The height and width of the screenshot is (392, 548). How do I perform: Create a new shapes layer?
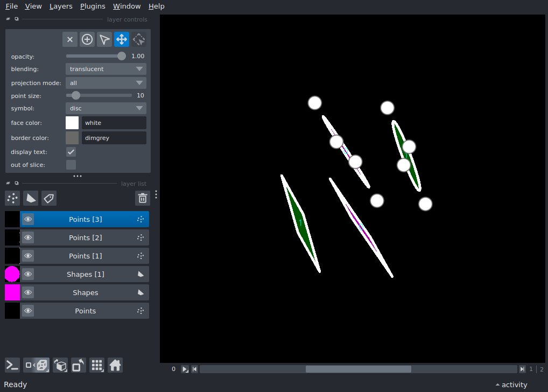click(x=31, y=198)
